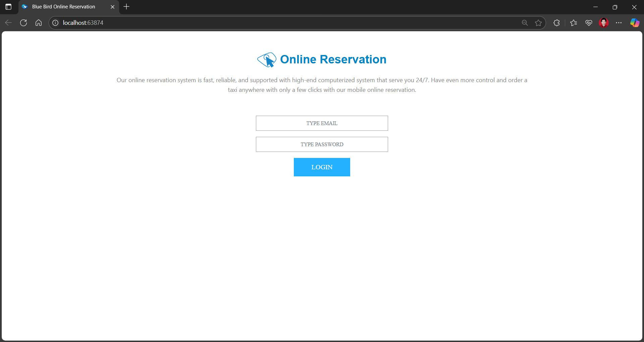
Task: Click the Online Reservation cursor logo
Action: click(267, 60)
